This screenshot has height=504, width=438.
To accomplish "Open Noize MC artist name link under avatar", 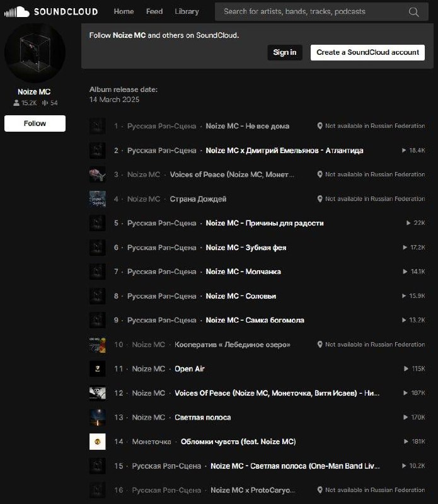I will 34,91.
